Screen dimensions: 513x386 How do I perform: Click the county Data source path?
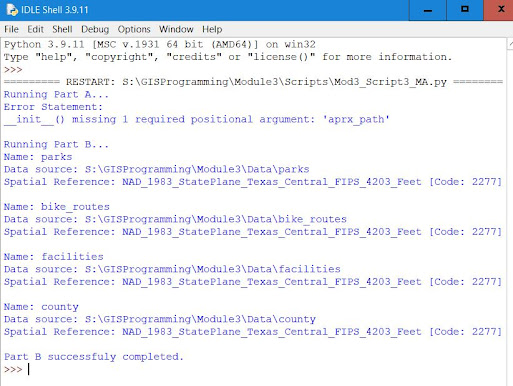pos(160,319)
